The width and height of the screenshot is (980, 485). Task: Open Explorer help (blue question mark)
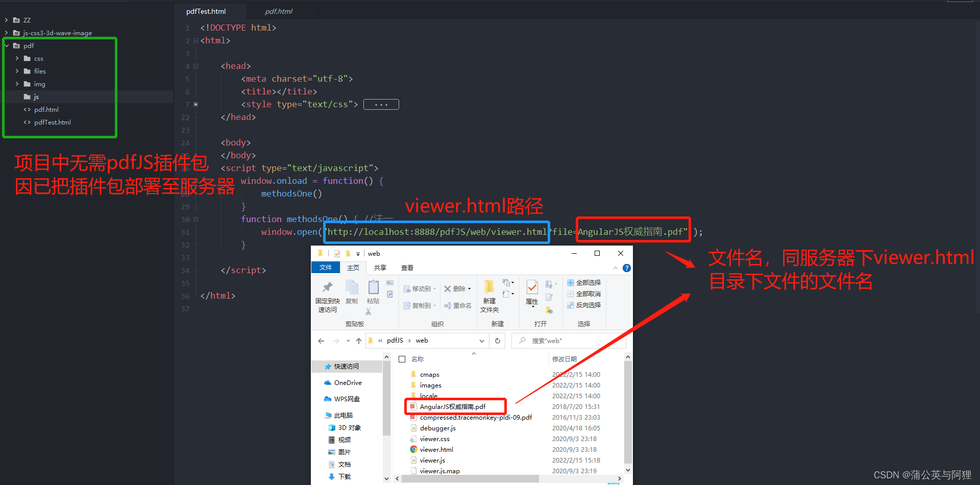627,268
